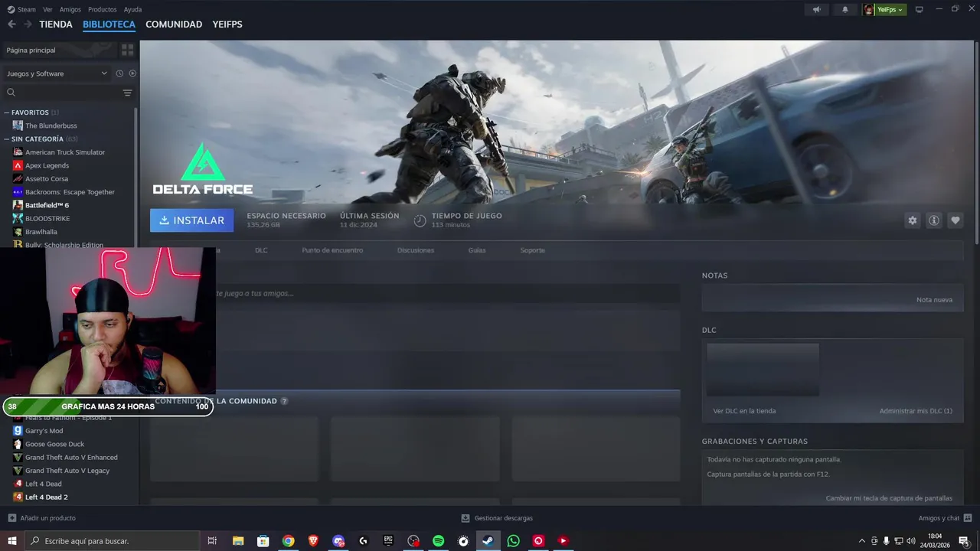Open the collections grid view icon

[127, 50]
